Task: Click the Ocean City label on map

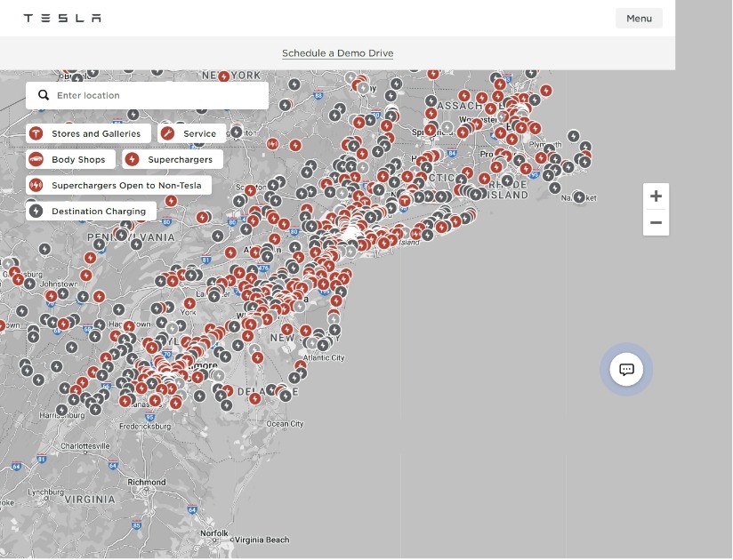Action: click(285, 424)
